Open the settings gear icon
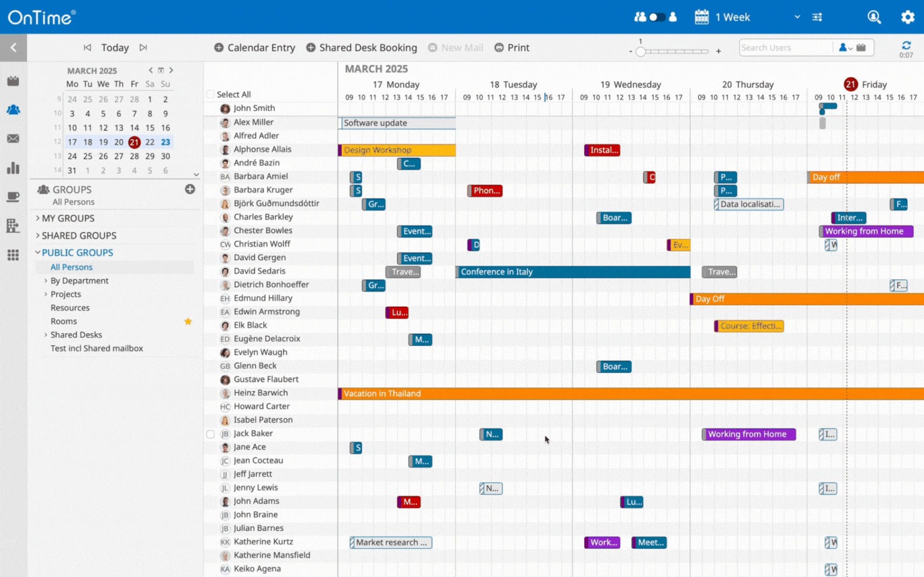The width and height of the screenshot is (924, 577). click(907, 17)
